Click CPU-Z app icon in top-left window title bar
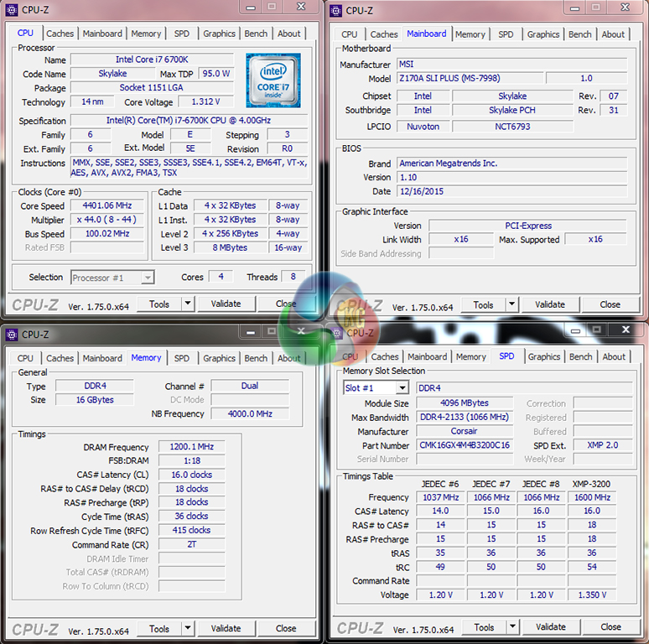The width and height of the screenshot is (649, 644). (12, 9)
